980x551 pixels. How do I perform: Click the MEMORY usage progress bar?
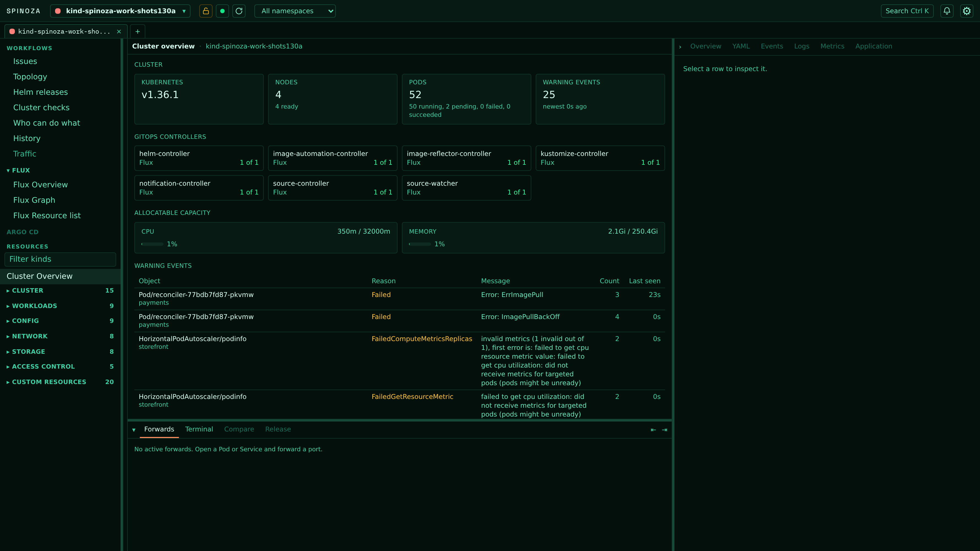(x=420, y=244)
